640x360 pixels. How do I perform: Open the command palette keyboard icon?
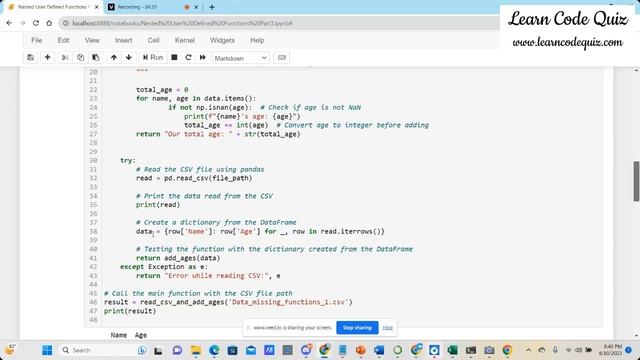point(282,58)
